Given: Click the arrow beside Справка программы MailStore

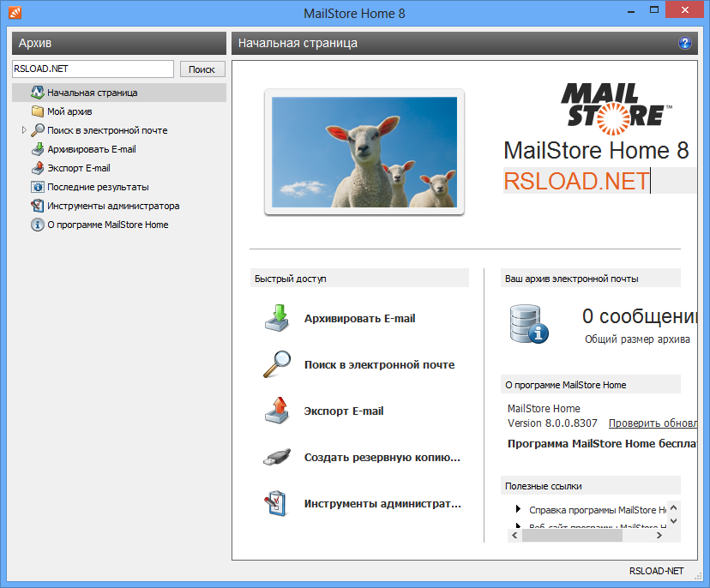Looking at the screenshot, I should pos(518,507).
